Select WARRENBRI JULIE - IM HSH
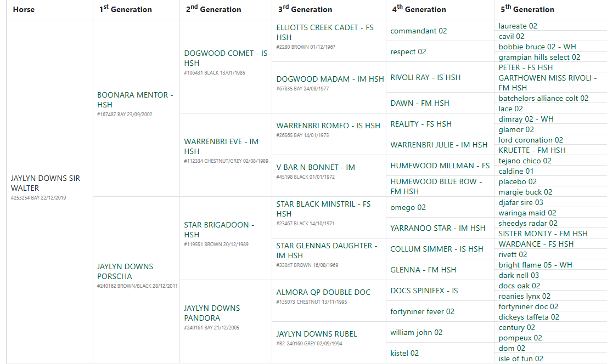The width and height of the screenshot is (607, 364). (x=439, y=145)
